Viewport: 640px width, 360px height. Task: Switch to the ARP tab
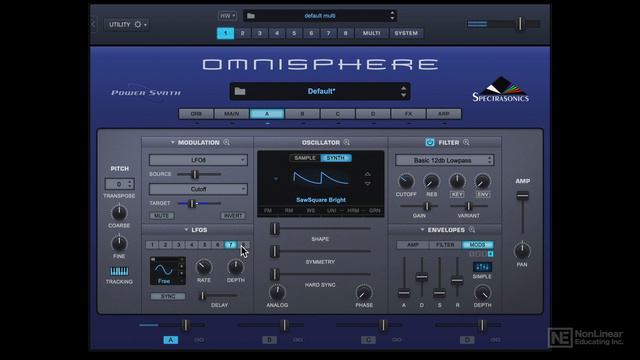pyautogui.click(x=444, y=114)
